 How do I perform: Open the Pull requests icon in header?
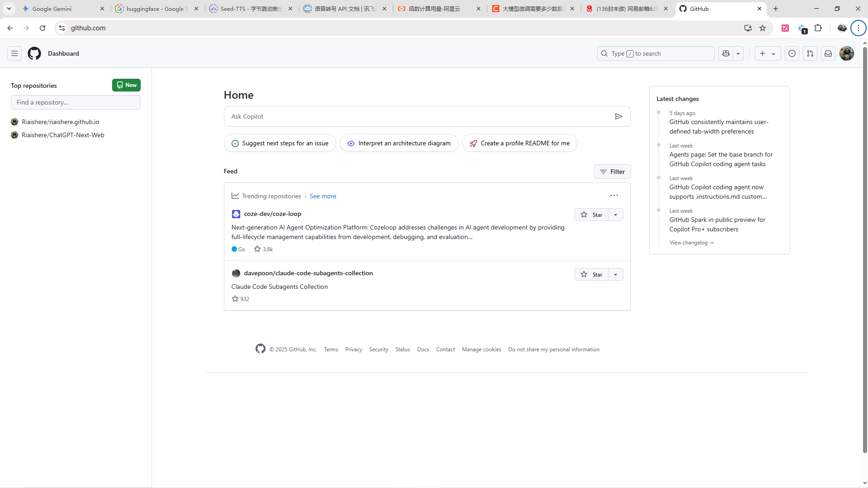[x=810, y=53]
